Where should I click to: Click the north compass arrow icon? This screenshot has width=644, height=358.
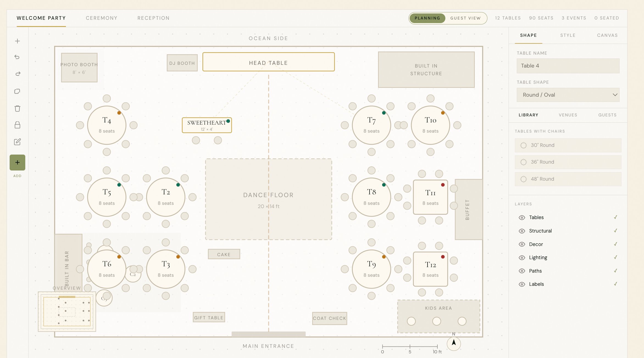454,343
